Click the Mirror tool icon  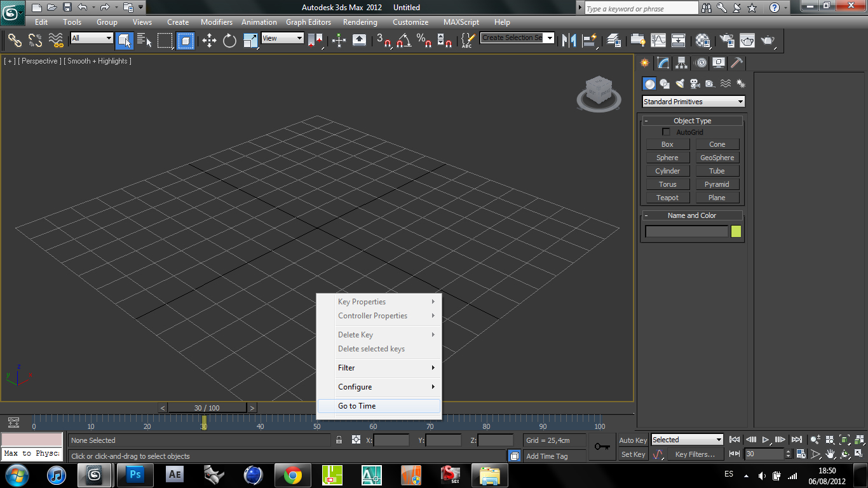coord(569,41)
